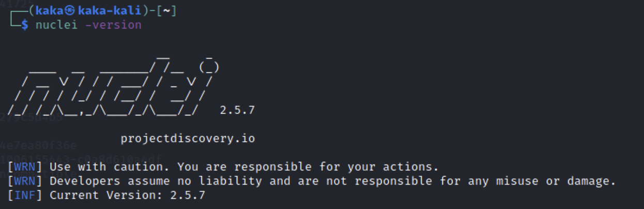The height and width of the screenshot is (209, 644).
Task: Click the 'nuclei' command word
Action: coord(56,25)
